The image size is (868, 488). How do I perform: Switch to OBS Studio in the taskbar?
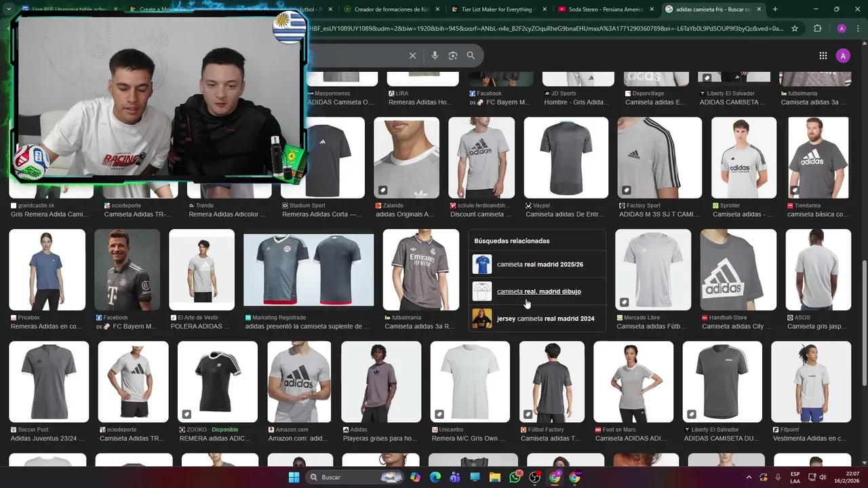pyautogui.click(x=535, y=477)
